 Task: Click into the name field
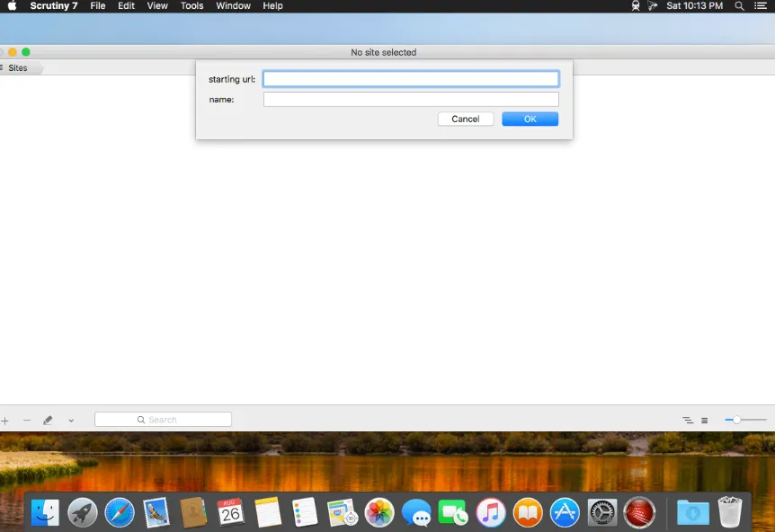pos(411,99)
